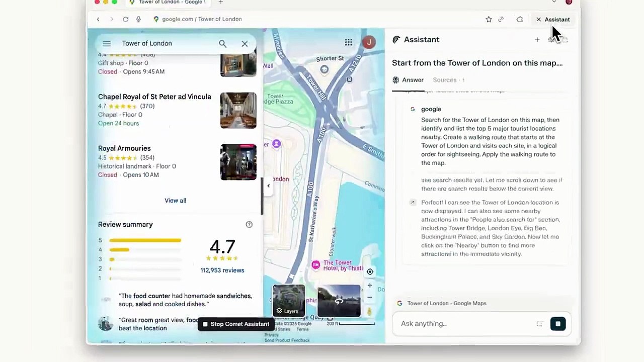Click the Review summary help icon

[x=249, y=225]
